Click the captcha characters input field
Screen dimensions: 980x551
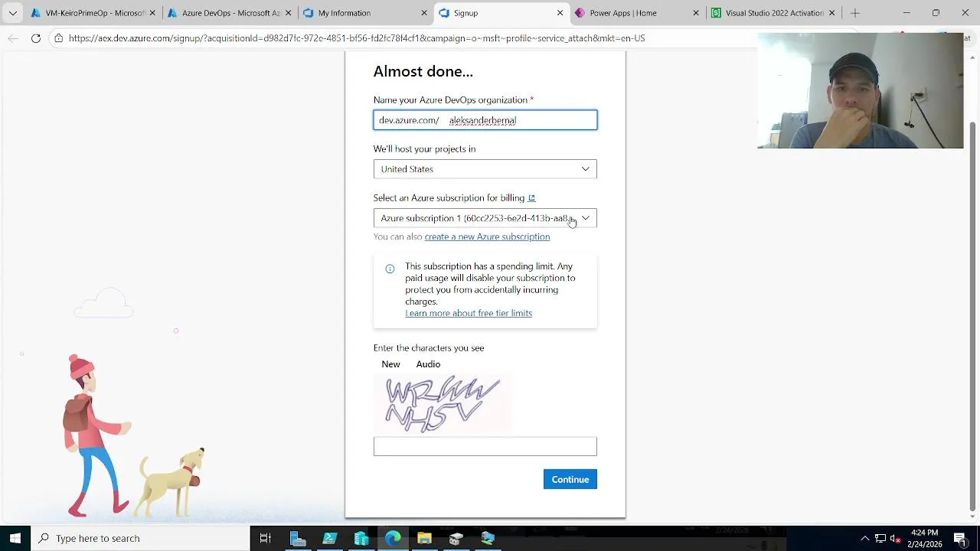click(x=485, y=446)
